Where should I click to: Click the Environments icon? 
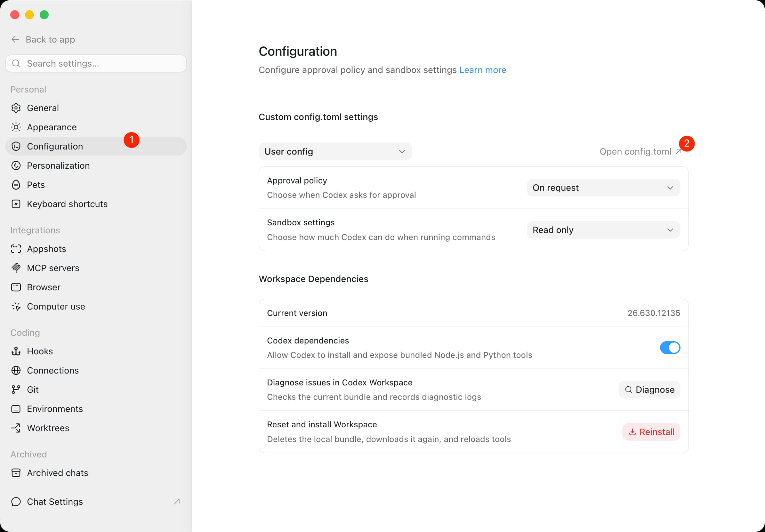click(16, 409)
